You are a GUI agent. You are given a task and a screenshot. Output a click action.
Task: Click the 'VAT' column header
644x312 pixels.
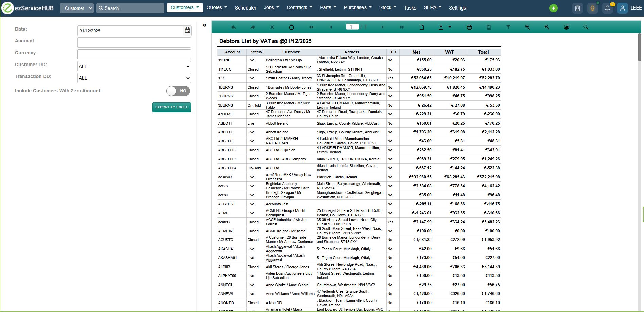[x=449, y=52]
